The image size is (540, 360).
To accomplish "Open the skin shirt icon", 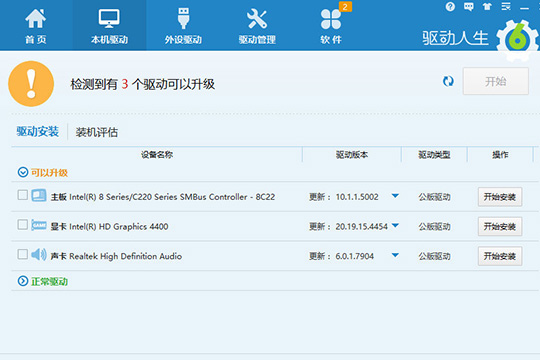I will tap(487, 7).
